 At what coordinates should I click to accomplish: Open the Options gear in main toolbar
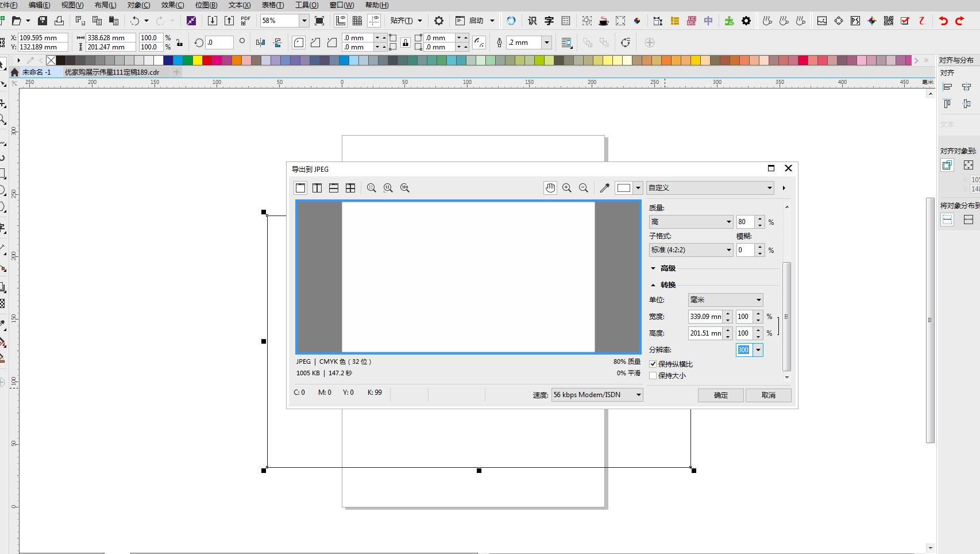(439, 21)
